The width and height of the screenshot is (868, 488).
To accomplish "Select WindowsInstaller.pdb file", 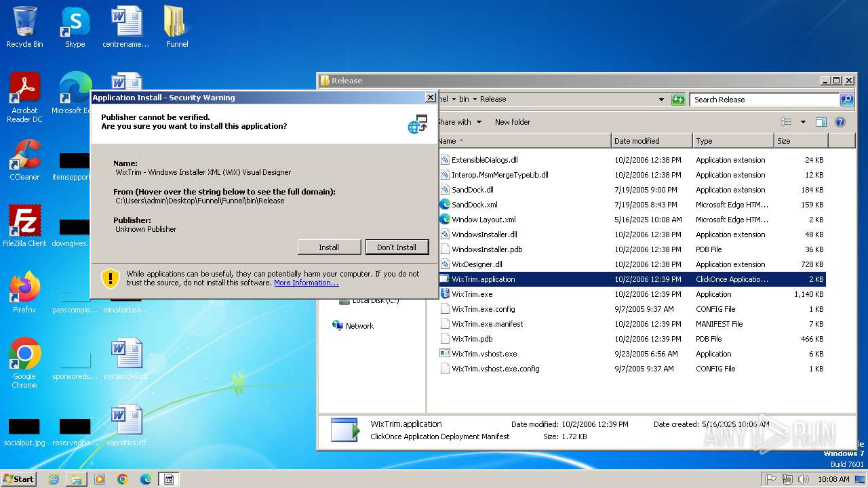I will 487,249.
